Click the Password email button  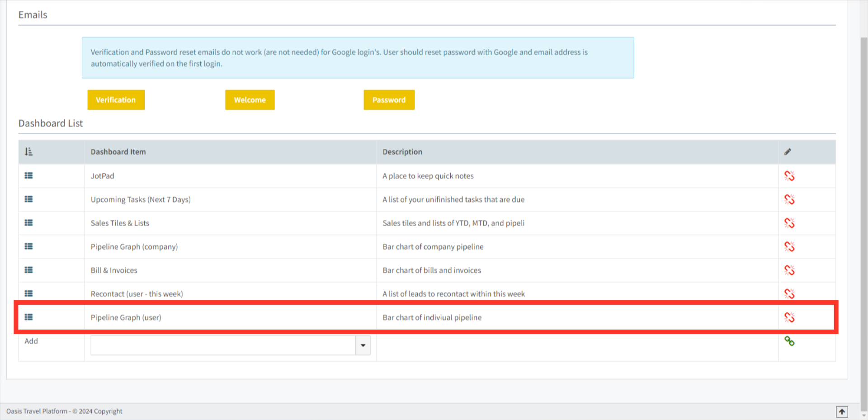point(389,100)
